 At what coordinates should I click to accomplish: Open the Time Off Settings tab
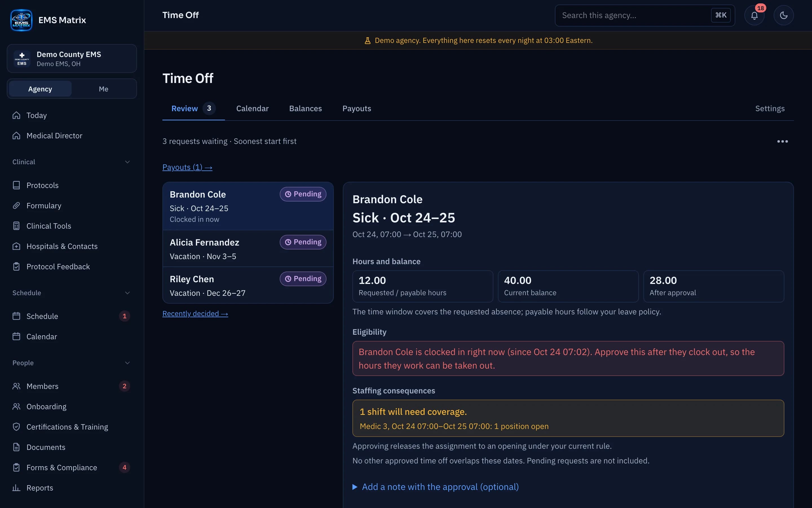(x=770, y=109)
